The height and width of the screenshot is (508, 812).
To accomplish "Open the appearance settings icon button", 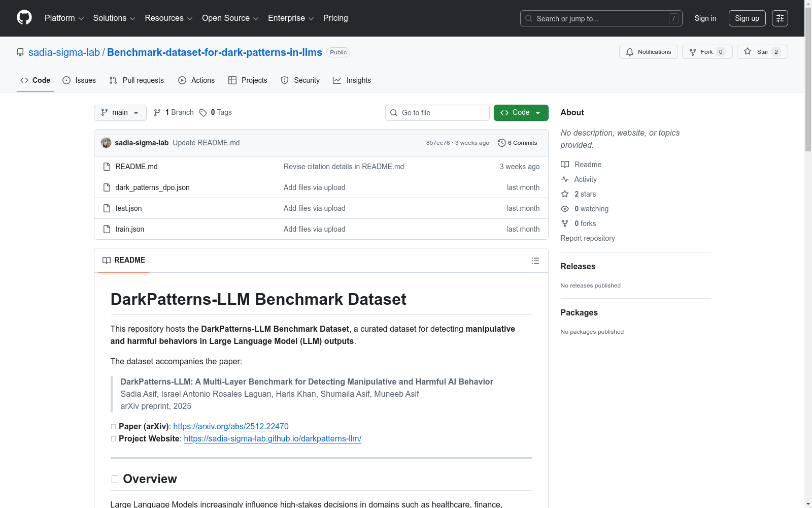I will (x=780, y=18).
